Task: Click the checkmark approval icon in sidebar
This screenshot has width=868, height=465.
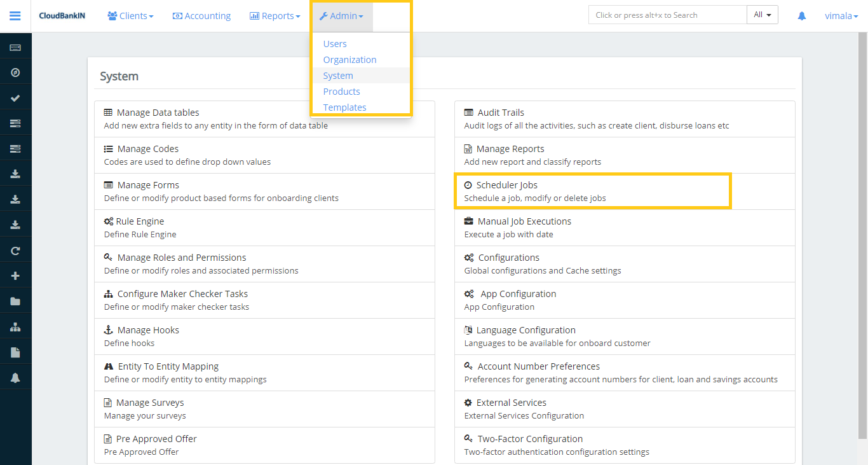Action: pyautogui.click(x=15, y=97)
